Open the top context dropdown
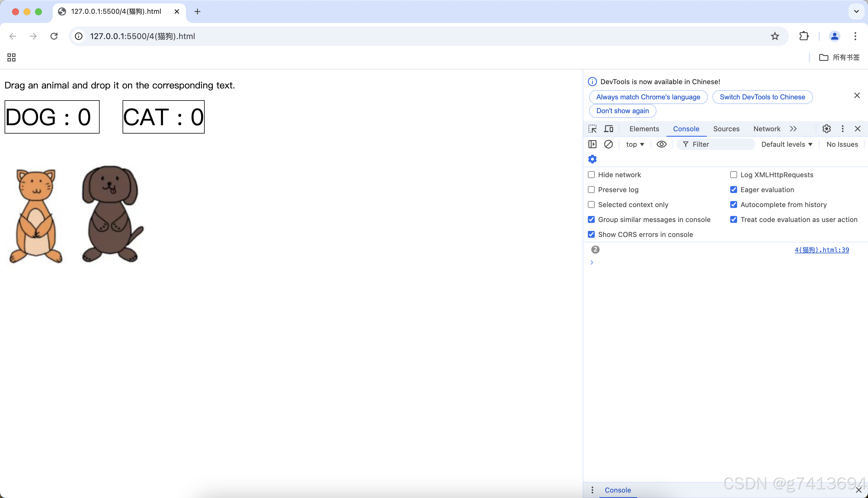The height and width of the screenshot is (498, 868). [x=635, y=144]
